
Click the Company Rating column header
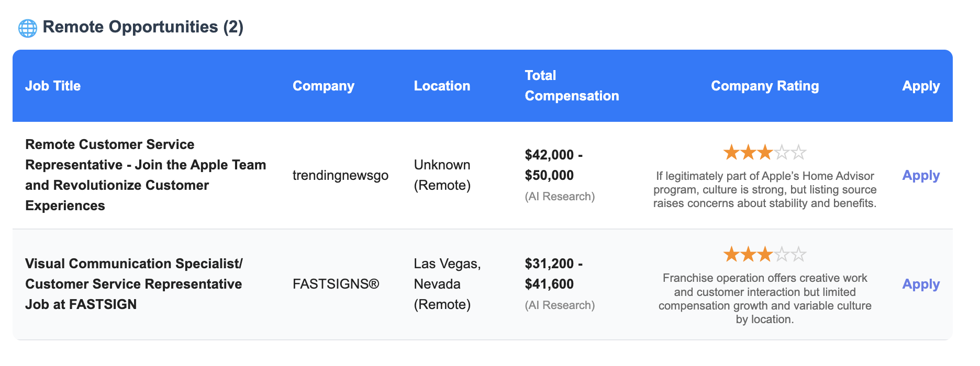[765, 86]
